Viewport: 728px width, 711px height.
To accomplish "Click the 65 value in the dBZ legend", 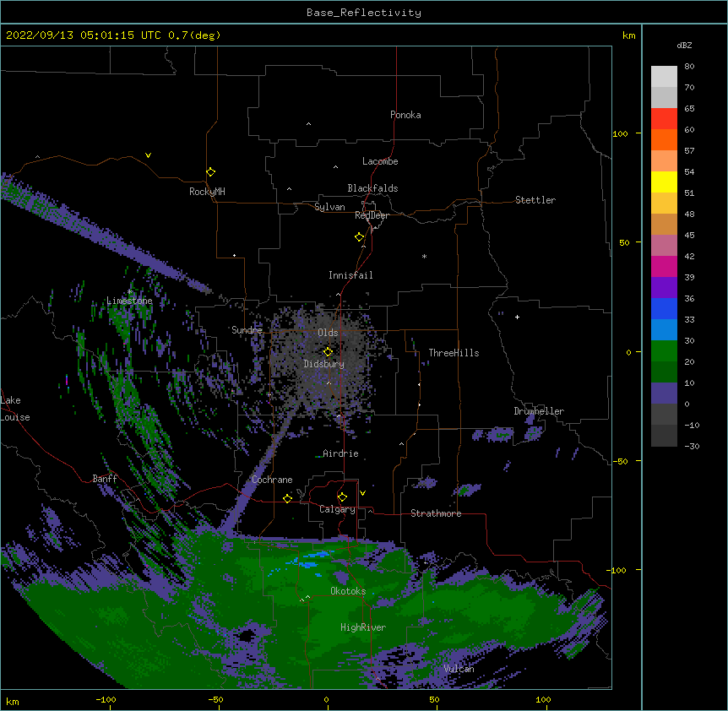I will pos(689,109).
